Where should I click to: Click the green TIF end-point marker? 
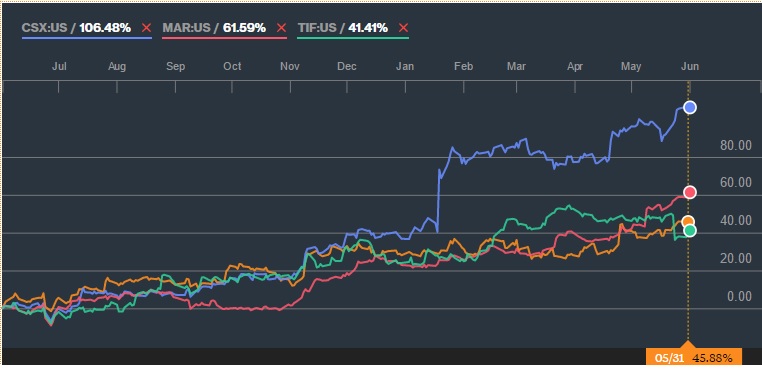[x=690, y=230]
